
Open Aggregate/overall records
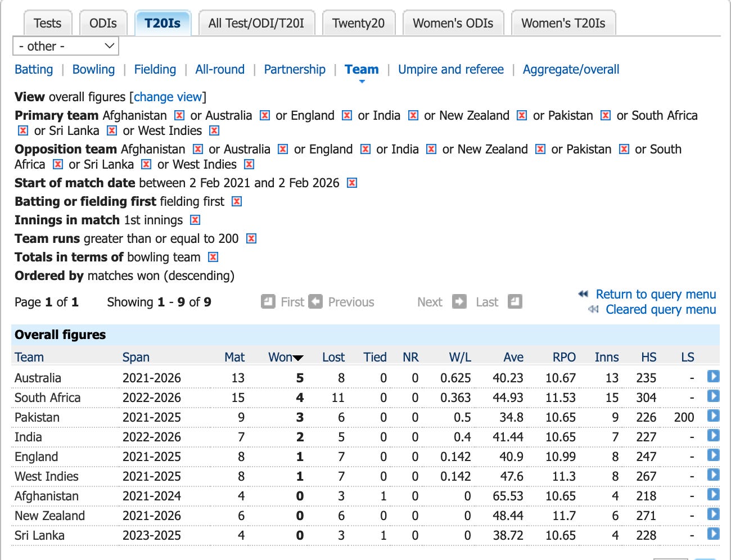571,69
